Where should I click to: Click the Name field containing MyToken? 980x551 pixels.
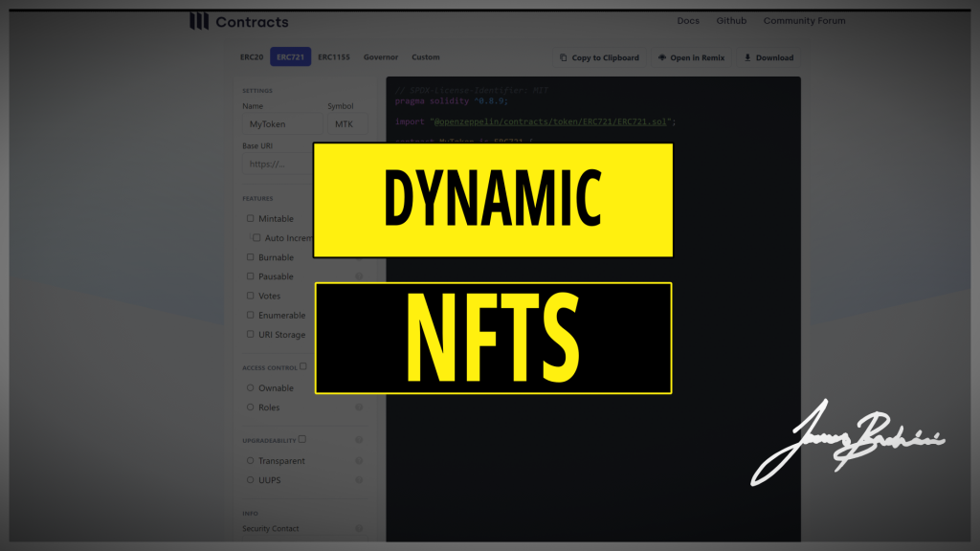click(282, 124)
